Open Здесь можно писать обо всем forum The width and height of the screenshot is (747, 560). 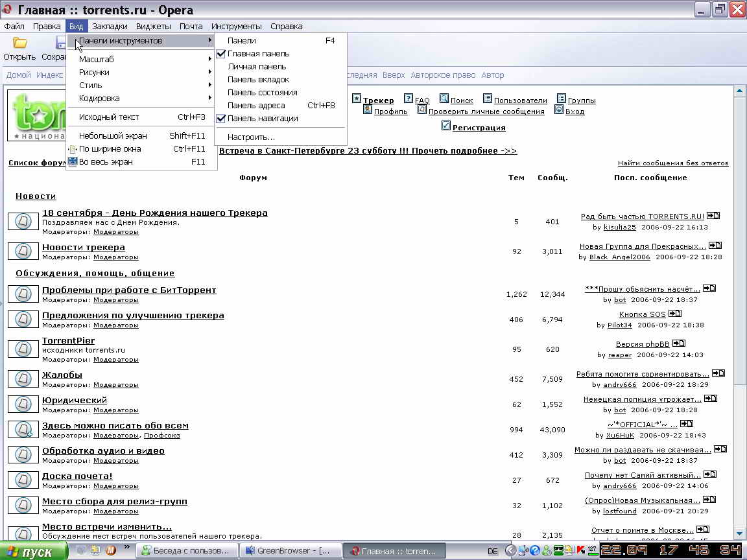point(115,425)
